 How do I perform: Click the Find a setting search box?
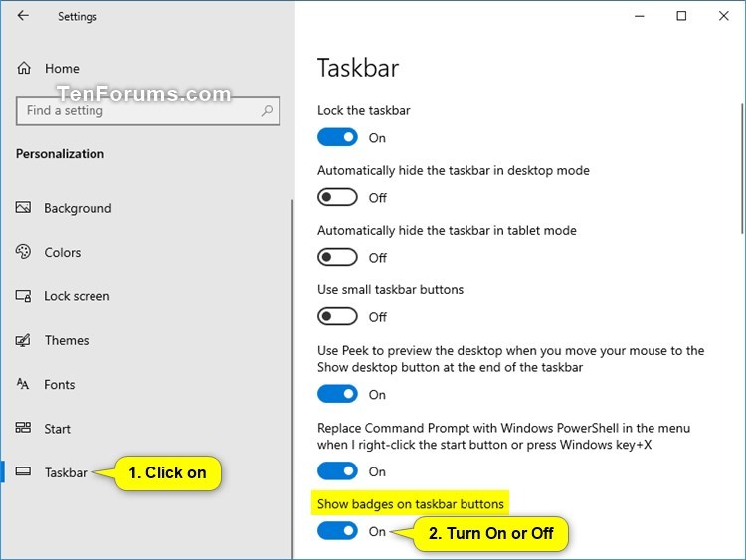click(148, 111)
